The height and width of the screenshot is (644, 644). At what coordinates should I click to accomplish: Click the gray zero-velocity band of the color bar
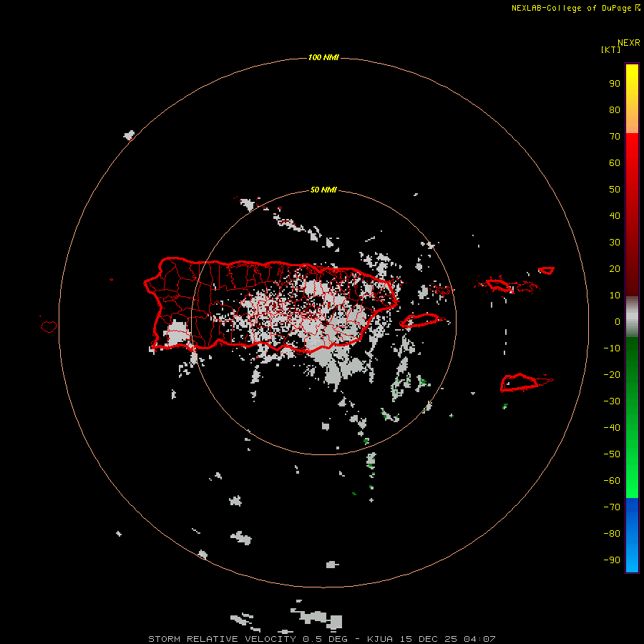point(632,317)
